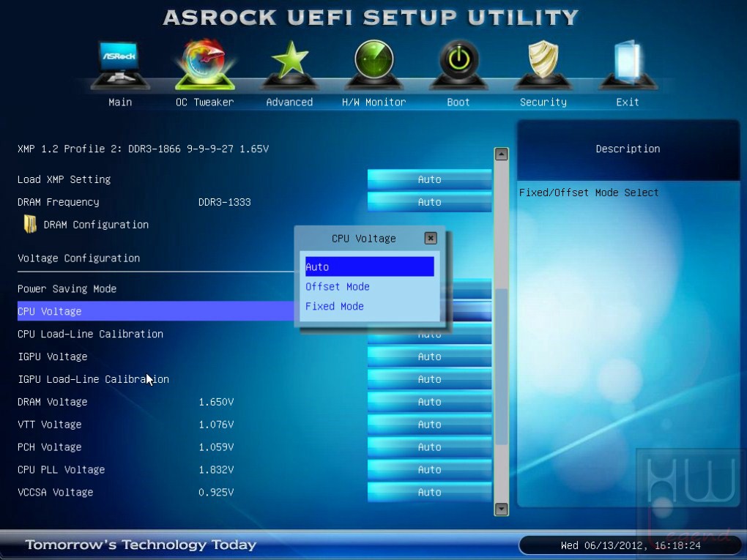Image resolution: width=747 pixels, height=560 pixels.
Task: Open DRAM Voltage Auto dropdown
Action: pyautogui.click(x=429, y=402)
